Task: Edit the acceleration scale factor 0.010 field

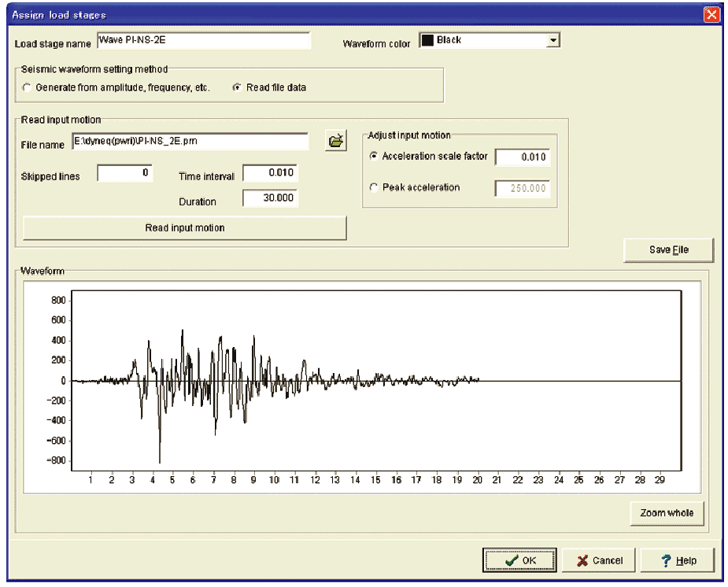Action: point(523,157)
